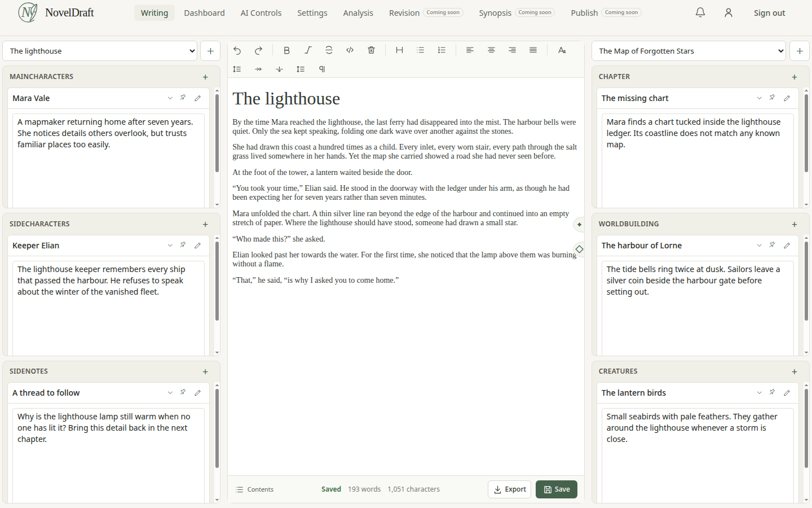Insert a numbered list
Viewport: 812px width, 508px height.
442,50
